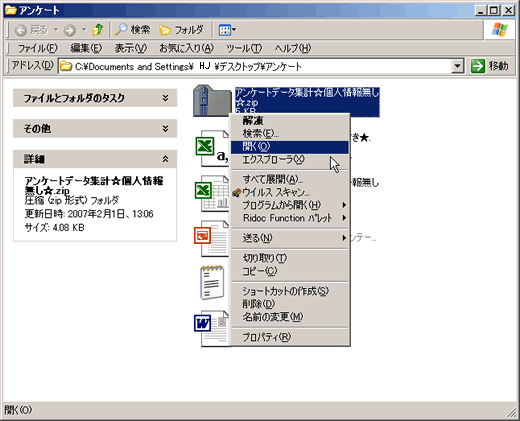
Task: Choose 解凍 in the context menu
Action: pyautogui.click(x=290, y=120)
